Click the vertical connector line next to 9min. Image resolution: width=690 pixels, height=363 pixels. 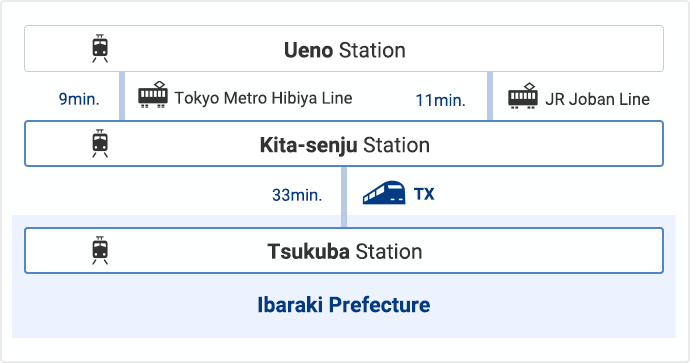click(122, 96)
